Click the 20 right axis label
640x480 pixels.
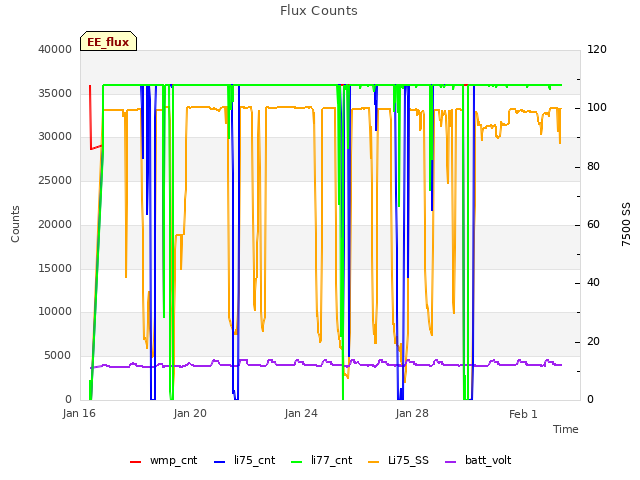(x=593, y=341)
